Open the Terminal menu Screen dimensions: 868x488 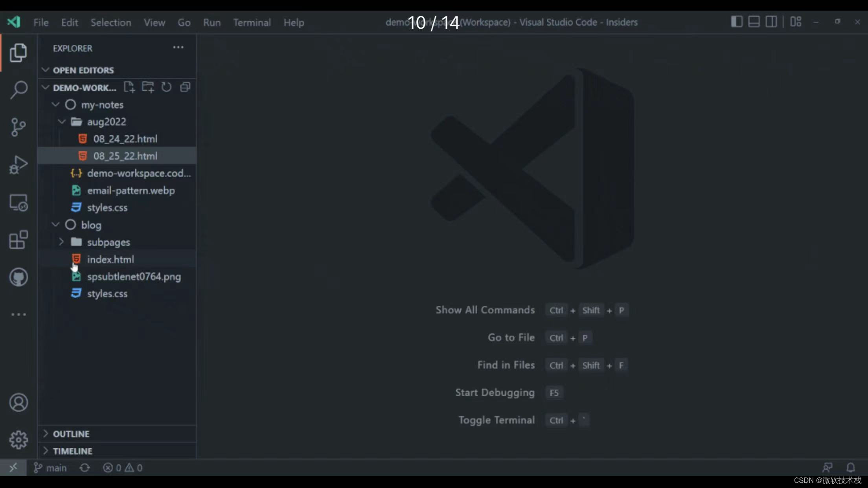[x=252, y=22]
